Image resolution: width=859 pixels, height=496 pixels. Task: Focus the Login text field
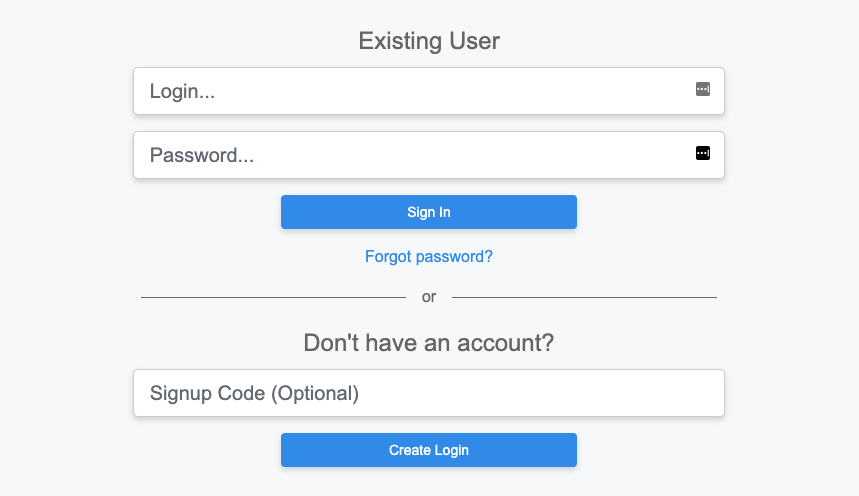(429, 91)
